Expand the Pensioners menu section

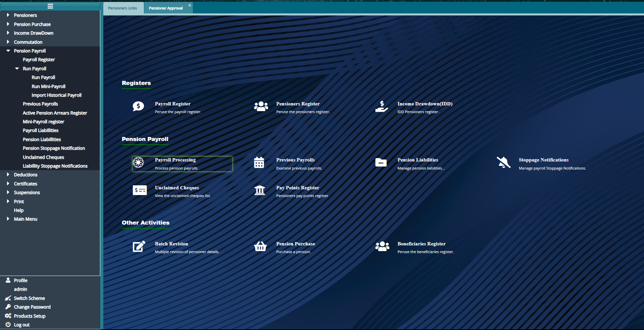pyautogui.click(x=25, y=15)
